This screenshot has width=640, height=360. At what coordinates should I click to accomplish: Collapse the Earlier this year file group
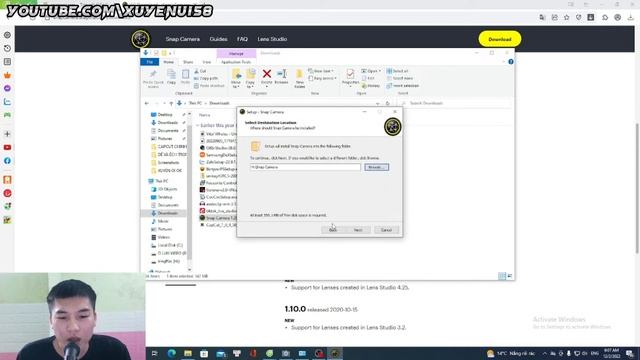[x=198, y=126]
